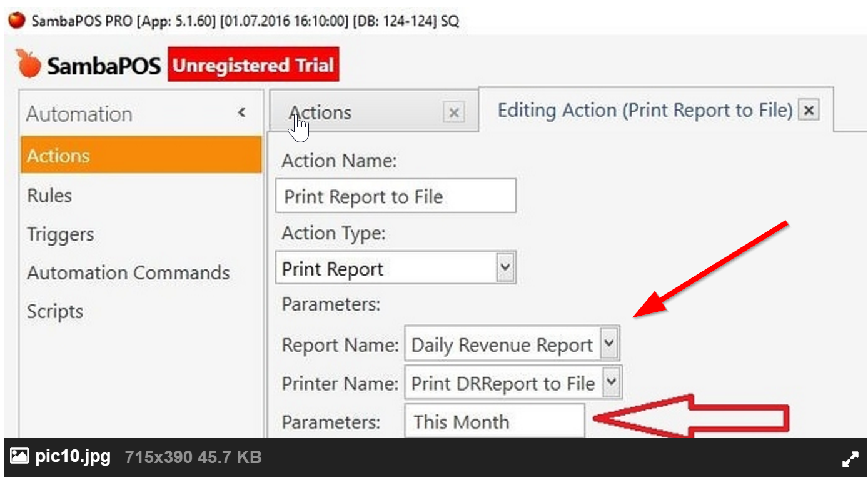Open the Printer Name dropdown
Viewport: 868px width, 478px height.
611,383
